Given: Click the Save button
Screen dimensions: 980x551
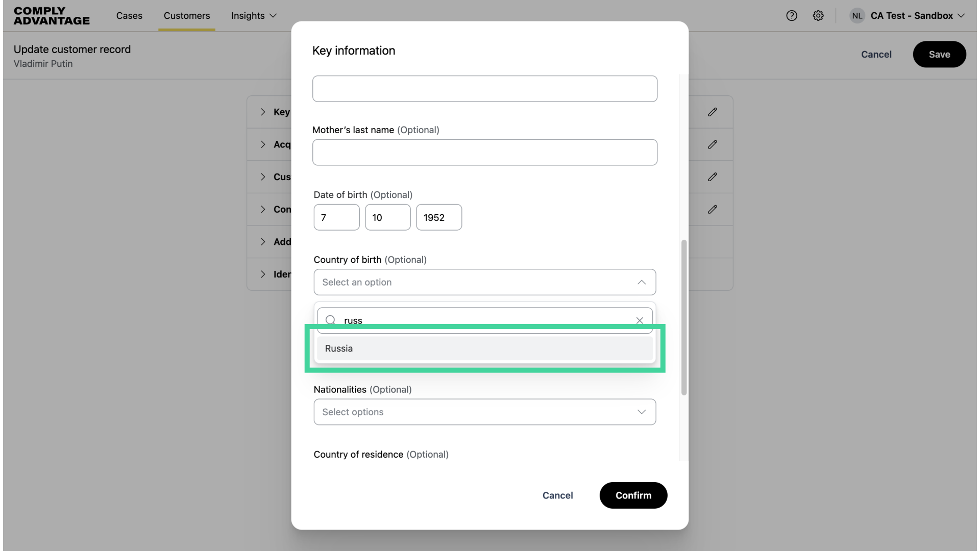Looking at the screenshot, I should (x=939, y=54).
